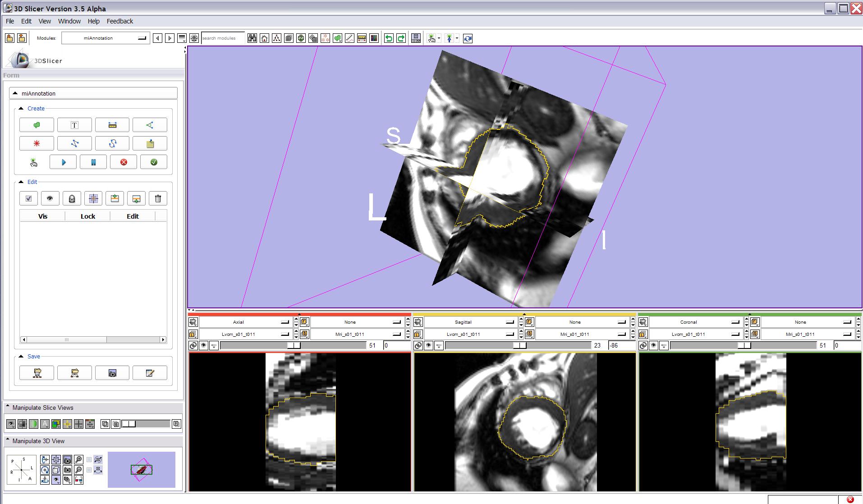Viewport: 863px width, 504px height.
Task: Select the ruler measurement tool in Create
Action: pyautogui.click(x=112, y=125)
